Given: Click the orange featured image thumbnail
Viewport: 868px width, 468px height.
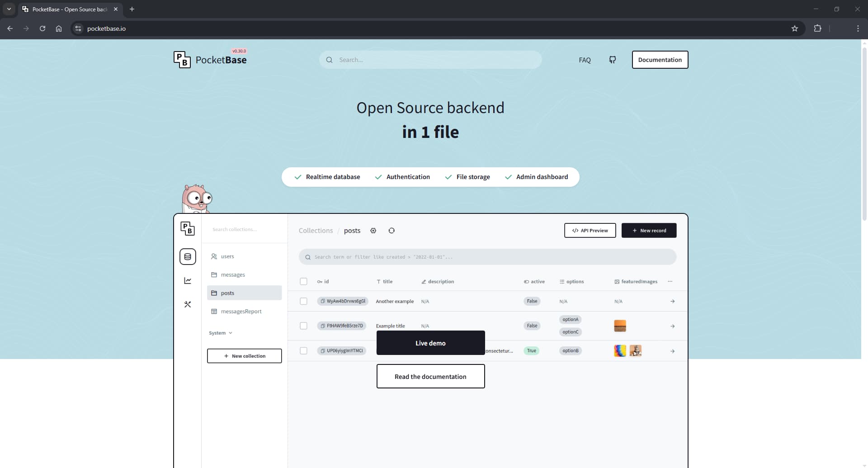Looking at the screenshot, I should coord(620,326).
